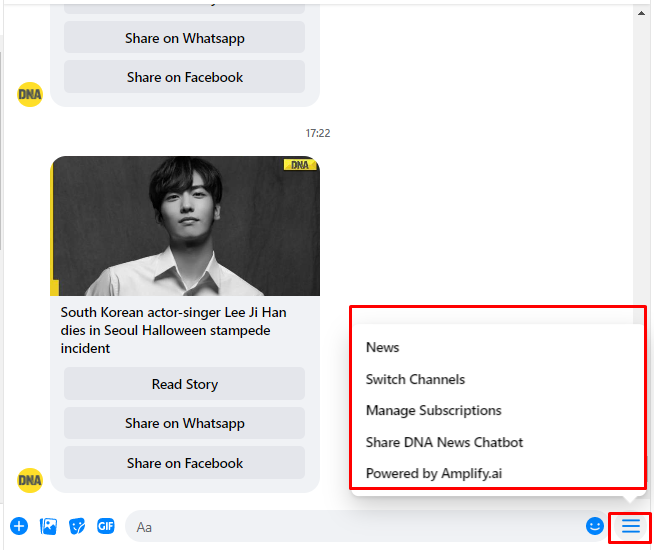Click the scrollbar up arrow
654x550 pixels.
coord(641,13)
